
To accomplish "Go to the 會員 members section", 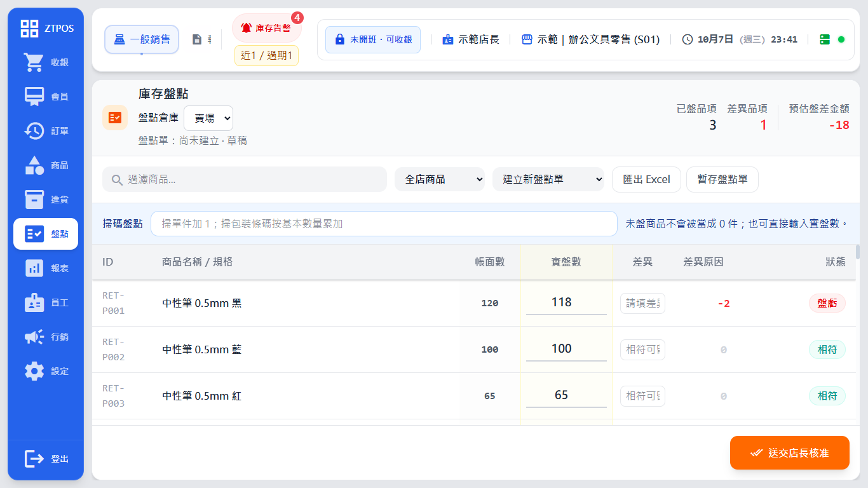I will tap(46, 97).
